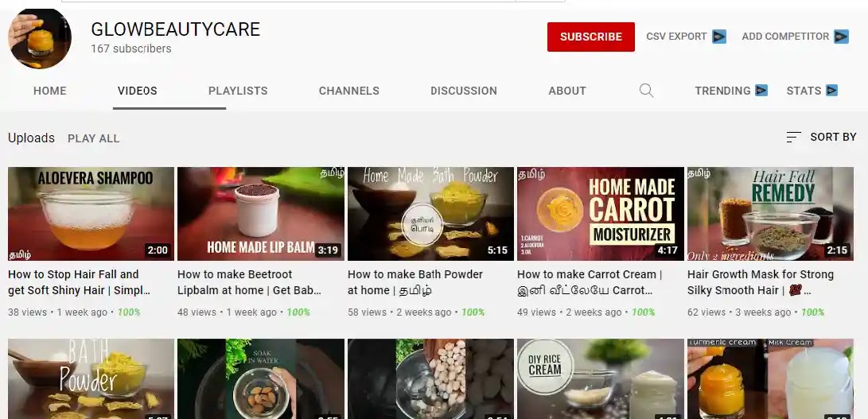Open the DIY Rice Cream thumbnail
Image resolution: width=868 pixels, height=419 pixels.
click(x=601, y=378)
